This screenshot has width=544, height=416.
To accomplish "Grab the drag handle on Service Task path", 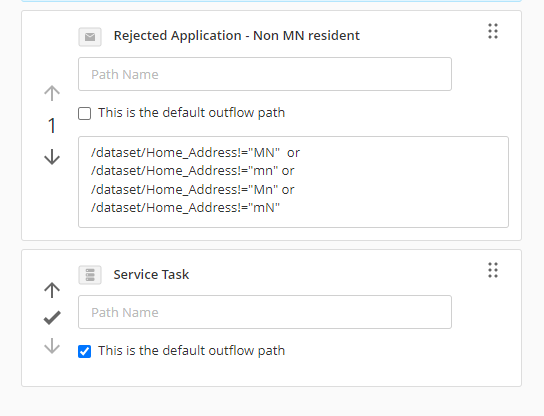I will coord(493,270).
